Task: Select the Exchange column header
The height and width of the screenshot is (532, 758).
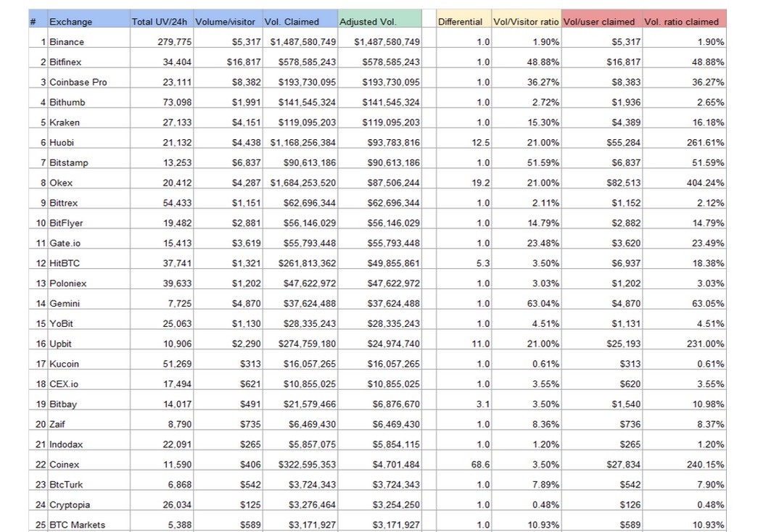Action: [89, 18]
